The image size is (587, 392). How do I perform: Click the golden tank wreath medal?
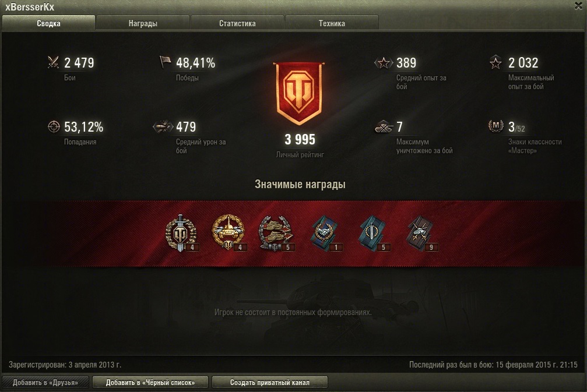[x=229, y=232]
